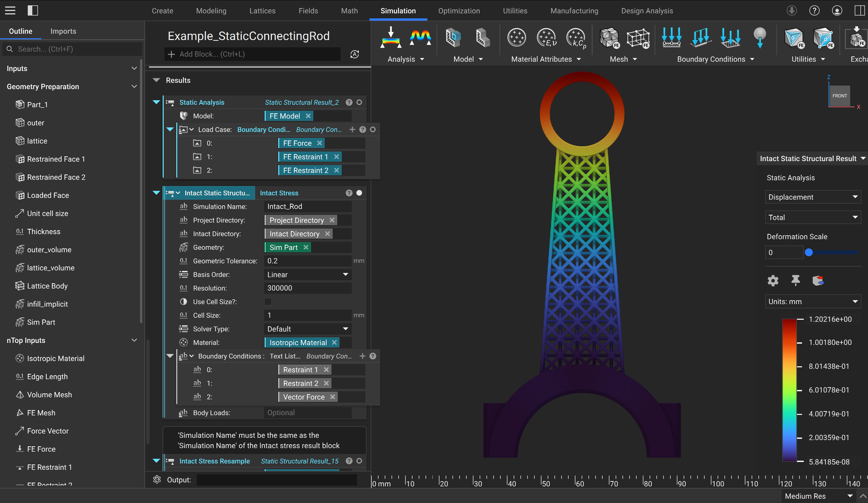The height and width of the screenshot is (503, 868).
Task: Click the first Boundary Conditions restraint icon
Action: (671, 37)
